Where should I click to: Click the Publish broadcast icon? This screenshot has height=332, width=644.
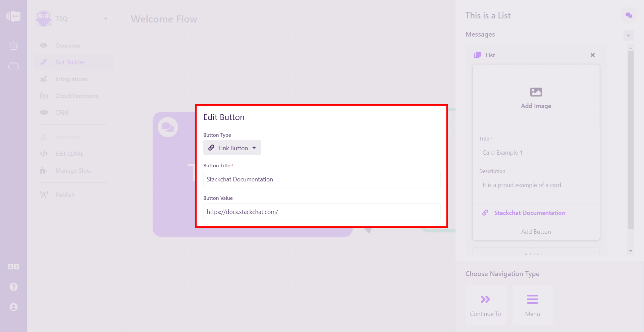[44, 195]
